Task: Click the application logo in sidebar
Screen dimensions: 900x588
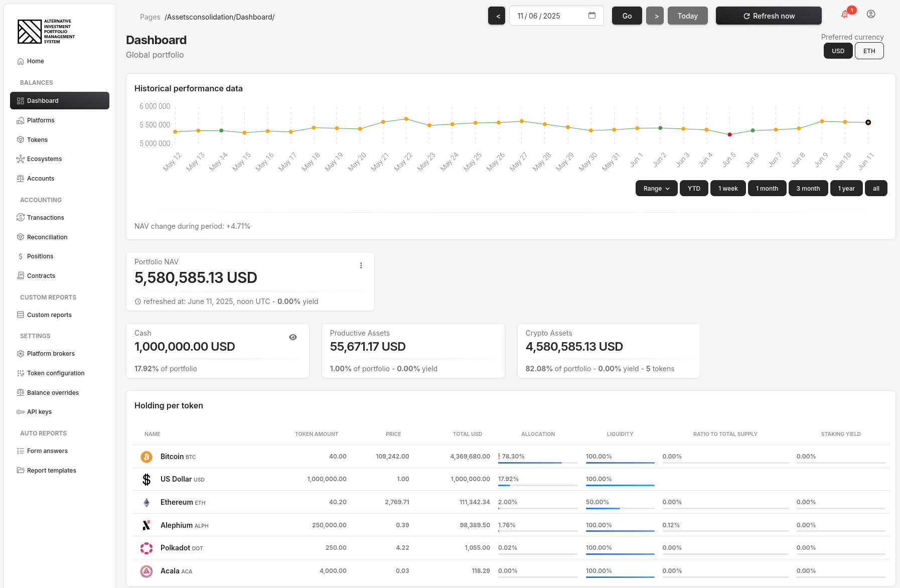Action: pyautogui.click(x=46, y=32)
